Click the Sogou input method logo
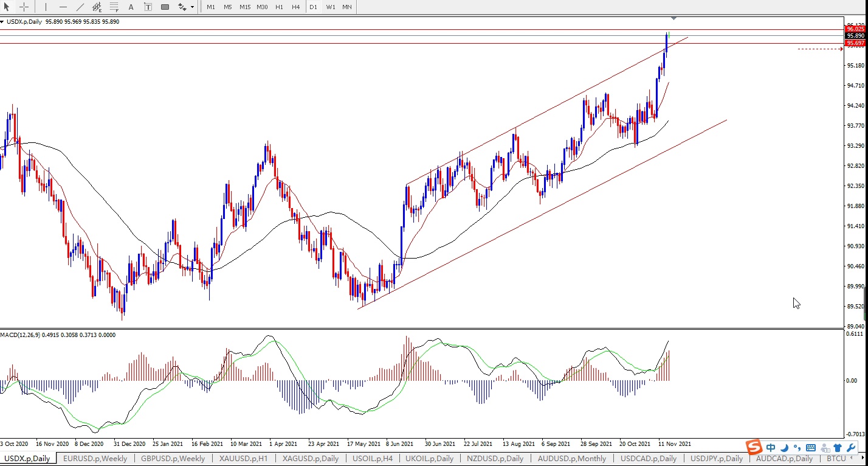 tap(754, 447)
